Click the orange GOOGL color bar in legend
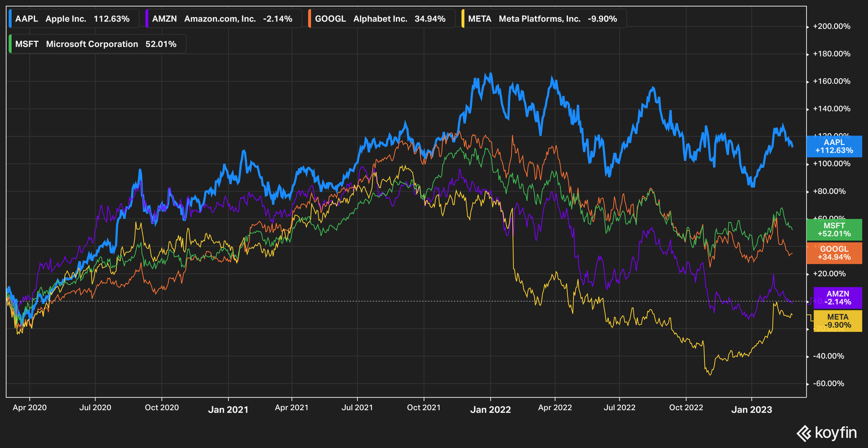 tap(310, 19)
